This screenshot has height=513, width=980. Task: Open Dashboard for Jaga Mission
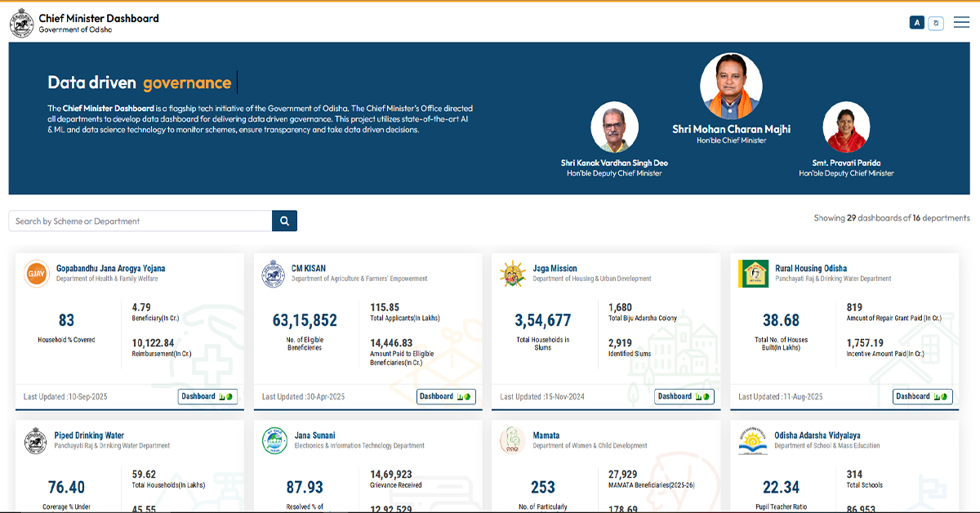click(684, 396)
